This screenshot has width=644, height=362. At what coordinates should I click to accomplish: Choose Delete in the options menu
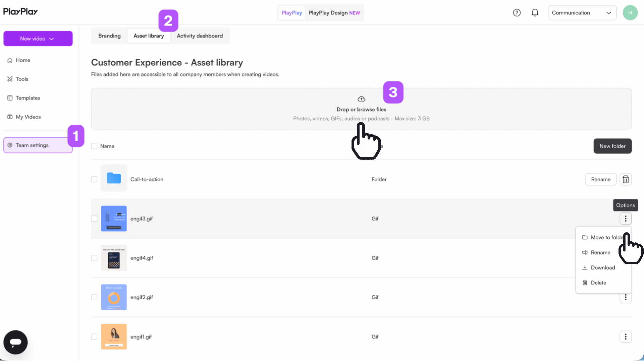pyautogui.click(x=603, y=283)
